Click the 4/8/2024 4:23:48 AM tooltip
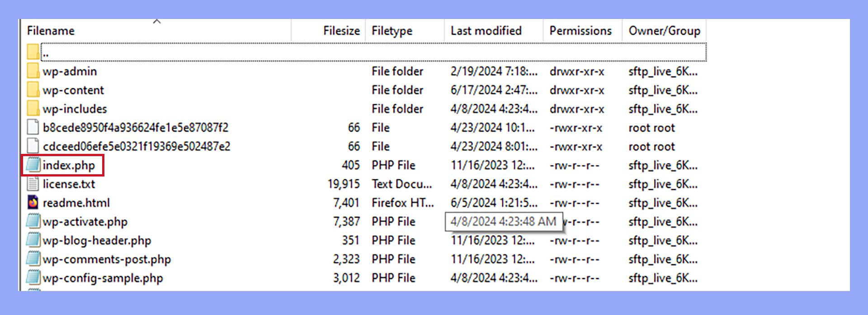The image size is (868, 315). point(504,222)
